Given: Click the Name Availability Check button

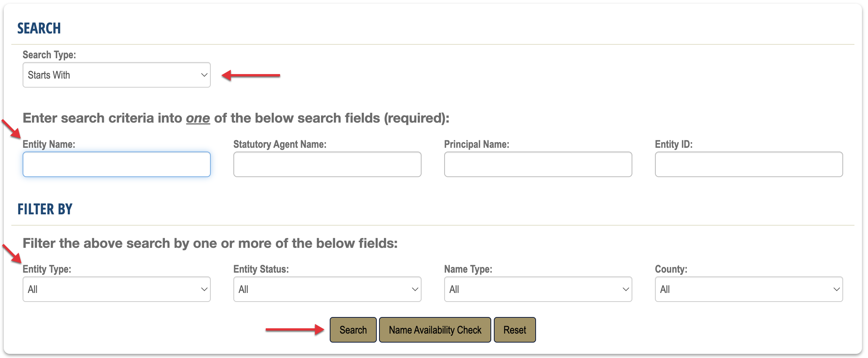Looking at the screenshot, I should [435, 330].
